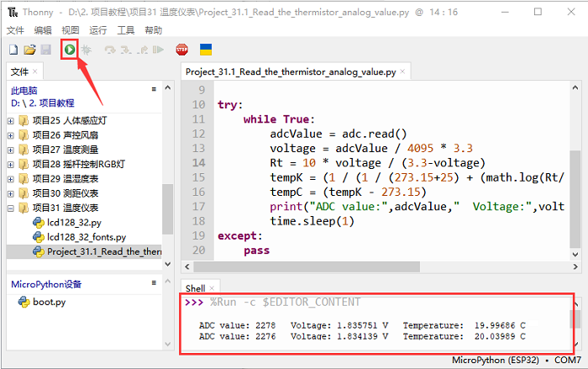Open the 此电脑 panel options menu

click(x=153, y=88)
